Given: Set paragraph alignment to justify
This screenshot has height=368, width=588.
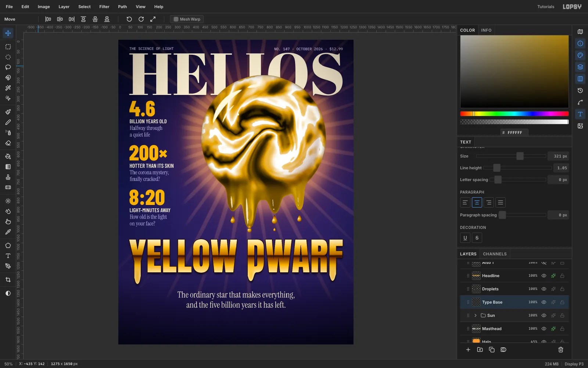Looking at the screenshot, I should tap(501, 202).
